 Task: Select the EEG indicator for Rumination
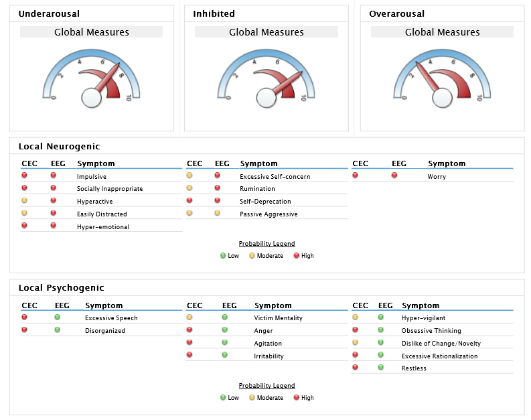tap(218, 188)
